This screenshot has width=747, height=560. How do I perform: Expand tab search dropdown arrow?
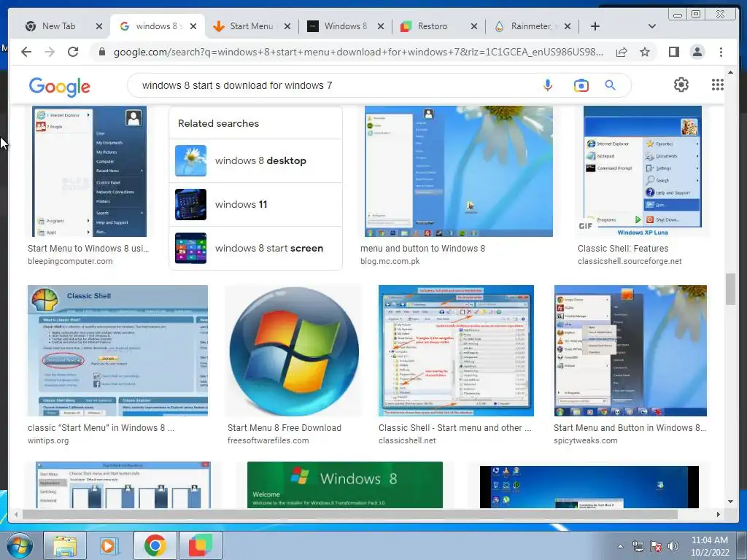tap(652, 26)
